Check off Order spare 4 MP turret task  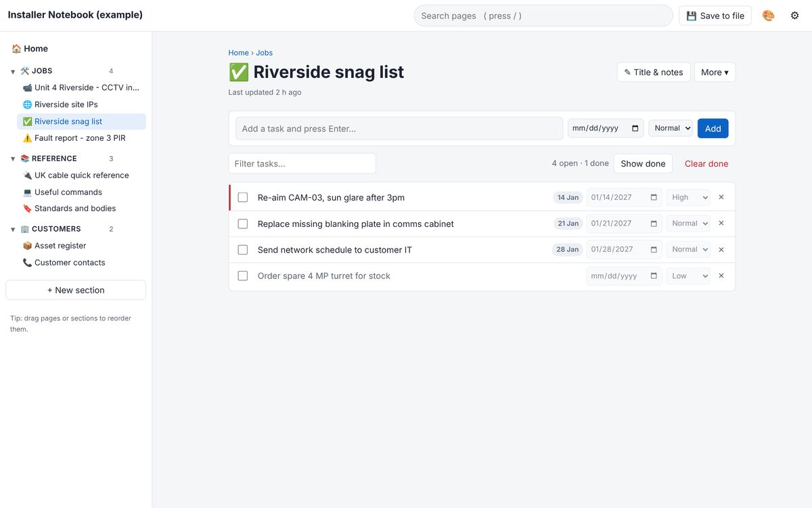243,276
